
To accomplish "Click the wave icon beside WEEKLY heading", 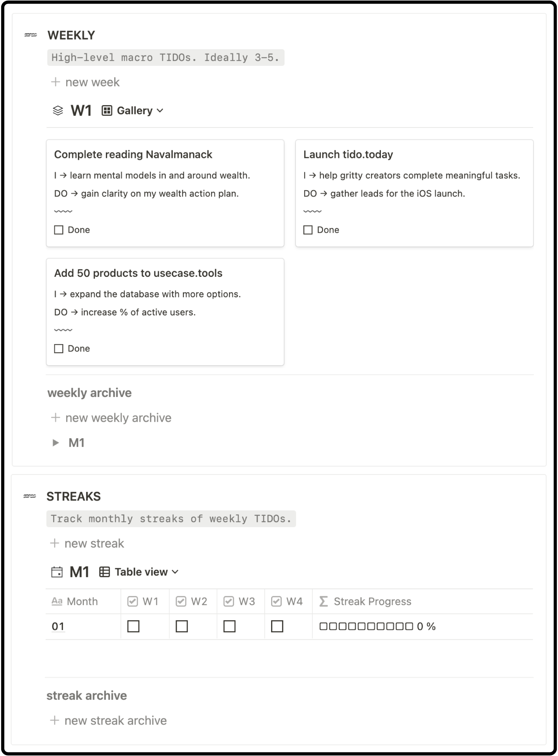I will click(31, 35).
